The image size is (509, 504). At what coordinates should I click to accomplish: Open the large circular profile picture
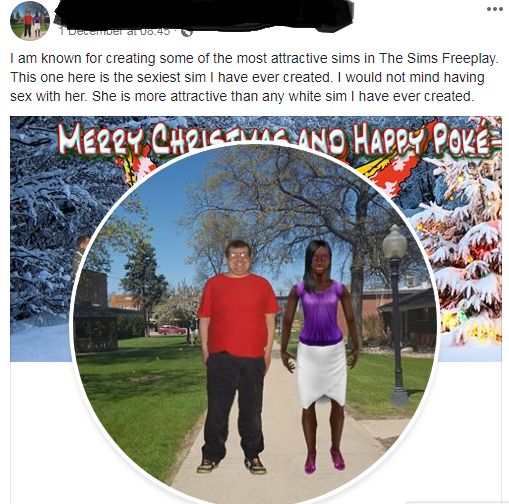(x=254, y=325)
